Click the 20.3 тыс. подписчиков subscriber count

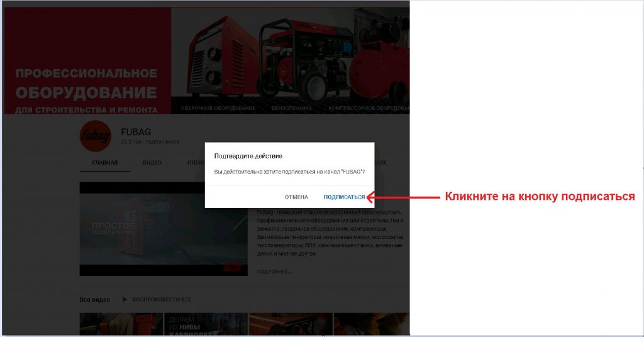pyautogui.click(x=150, y=142)
